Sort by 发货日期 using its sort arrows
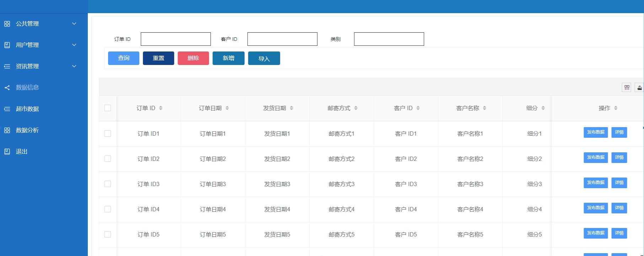 (x=291, y=108)
